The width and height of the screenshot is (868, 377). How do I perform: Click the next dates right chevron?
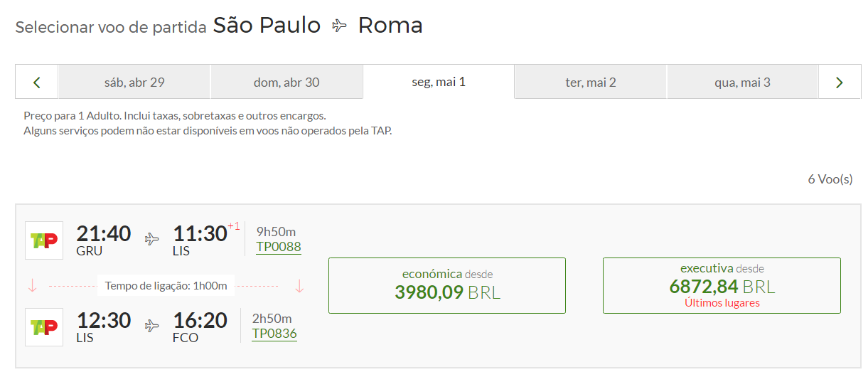point(840,83)
